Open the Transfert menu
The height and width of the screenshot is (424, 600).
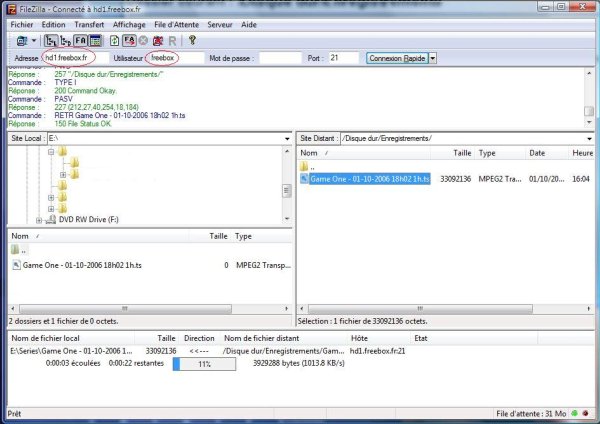[89, 23]
